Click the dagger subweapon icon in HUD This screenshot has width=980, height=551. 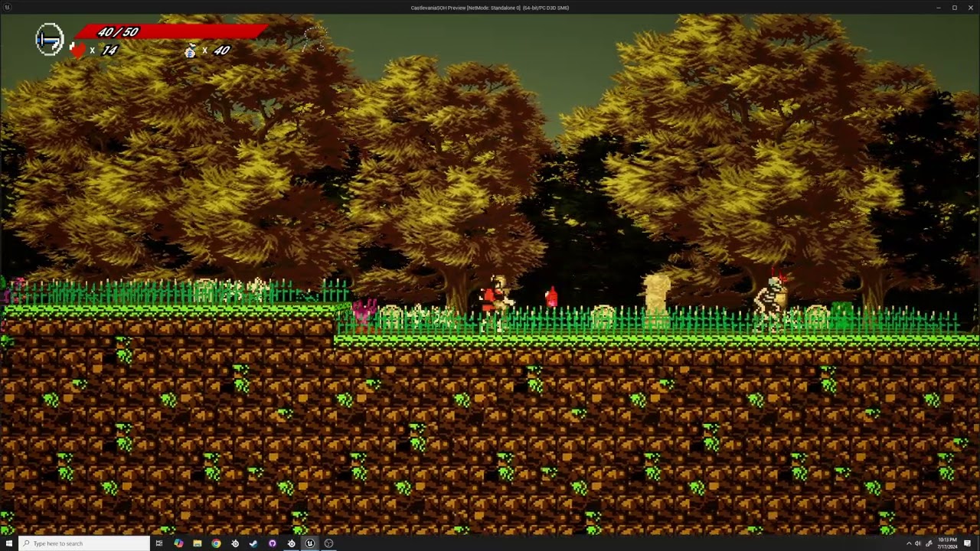click(50, 39)
